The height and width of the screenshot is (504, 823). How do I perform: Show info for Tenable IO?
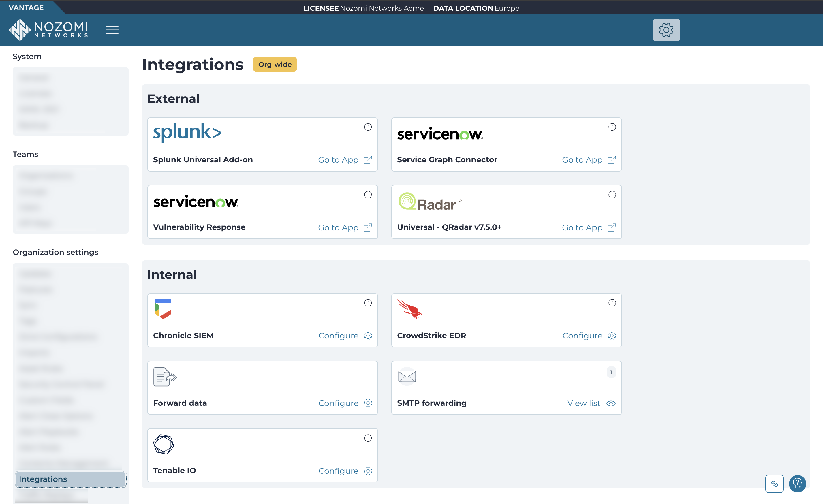pyautogui.click(x=368, y=438)
